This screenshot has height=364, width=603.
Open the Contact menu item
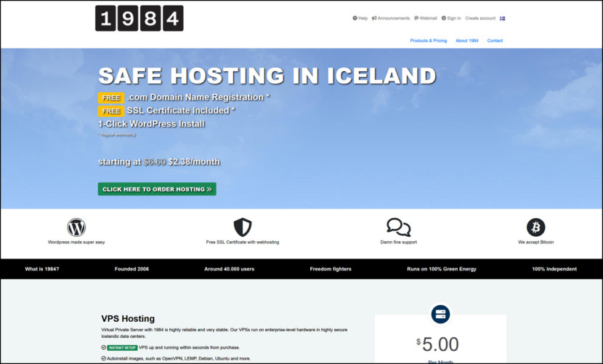(495, 41)
